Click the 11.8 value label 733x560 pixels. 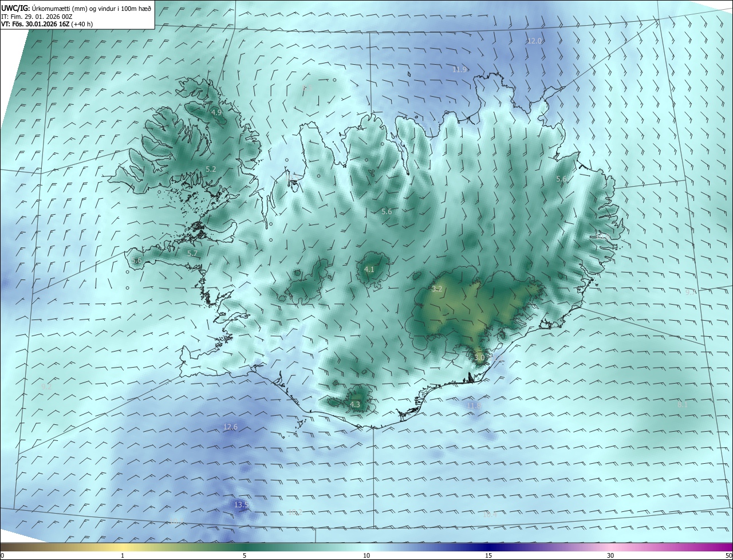point(474,405)
